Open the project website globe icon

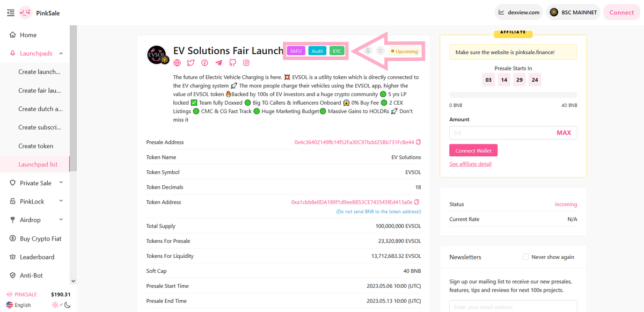[177, 63]
